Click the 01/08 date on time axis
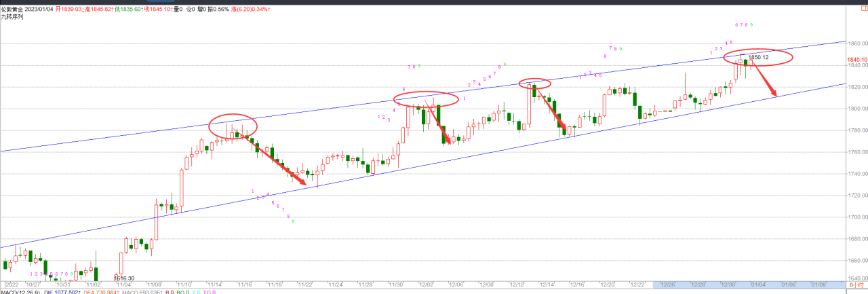The width and height of the screenshot is (868, 294). 819,284
